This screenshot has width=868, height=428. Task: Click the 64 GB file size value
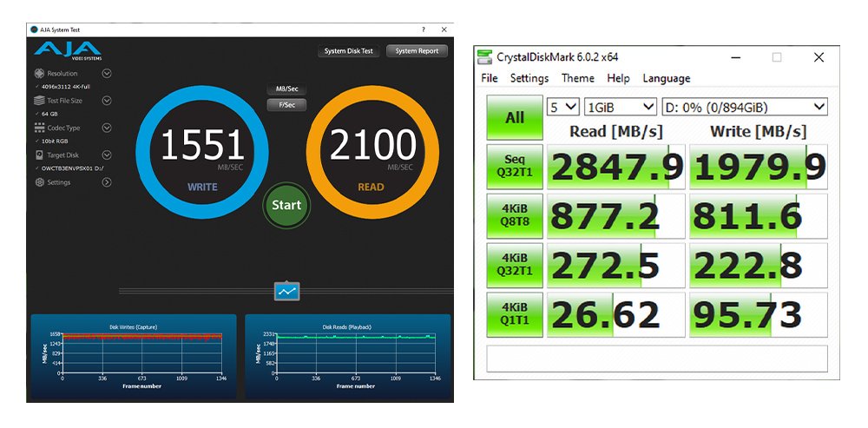[x=49, y=114]
